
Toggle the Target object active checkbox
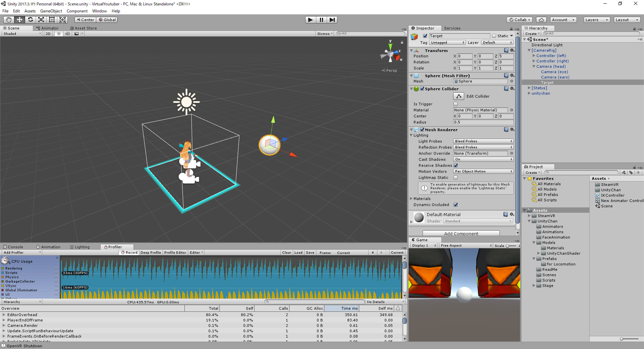(425, 36)
